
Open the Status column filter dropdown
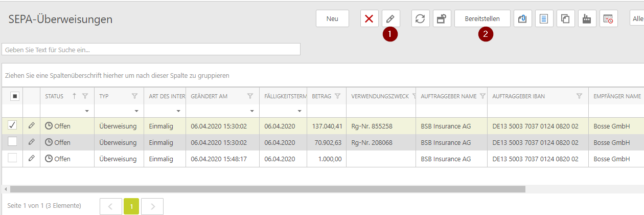tap(87, 111)
